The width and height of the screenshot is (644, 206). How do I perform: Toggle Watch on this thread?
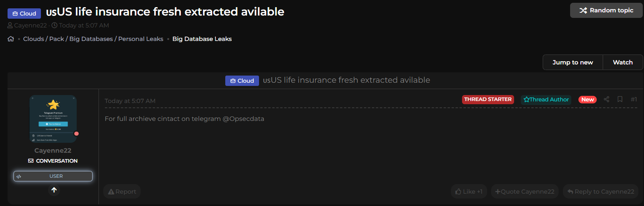click(623, 62)
